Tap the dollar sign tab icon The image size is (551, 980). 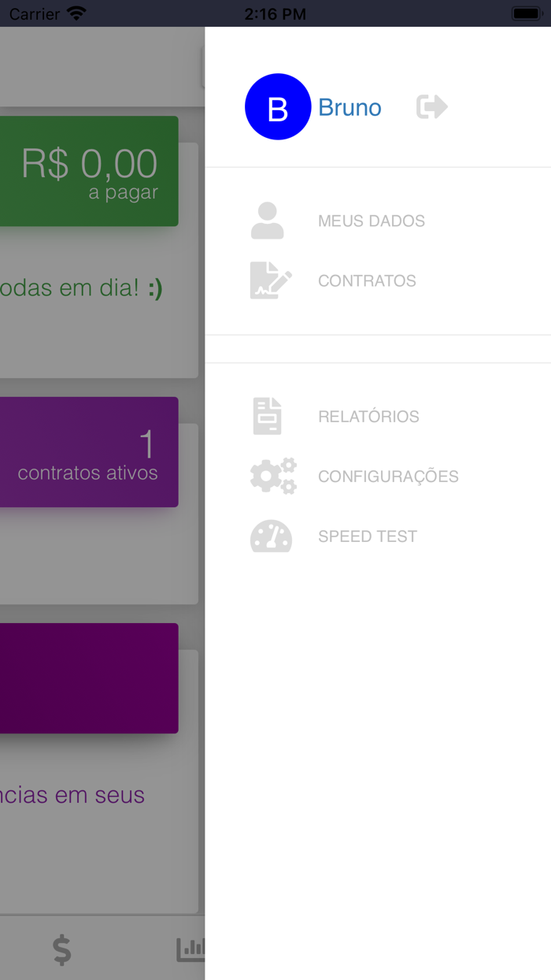click(x=62, y=950)
